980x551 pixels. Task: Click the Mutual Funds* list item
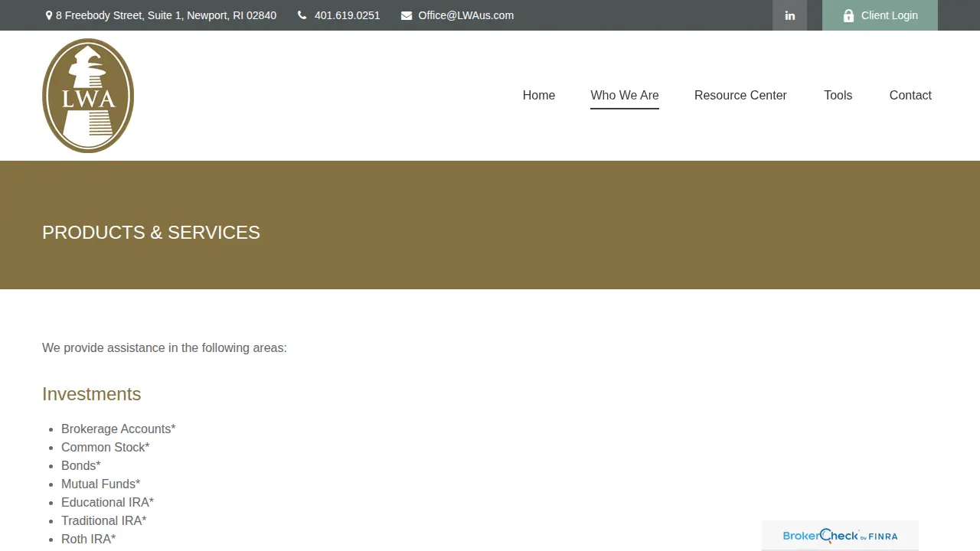click(x=101, y=484)
